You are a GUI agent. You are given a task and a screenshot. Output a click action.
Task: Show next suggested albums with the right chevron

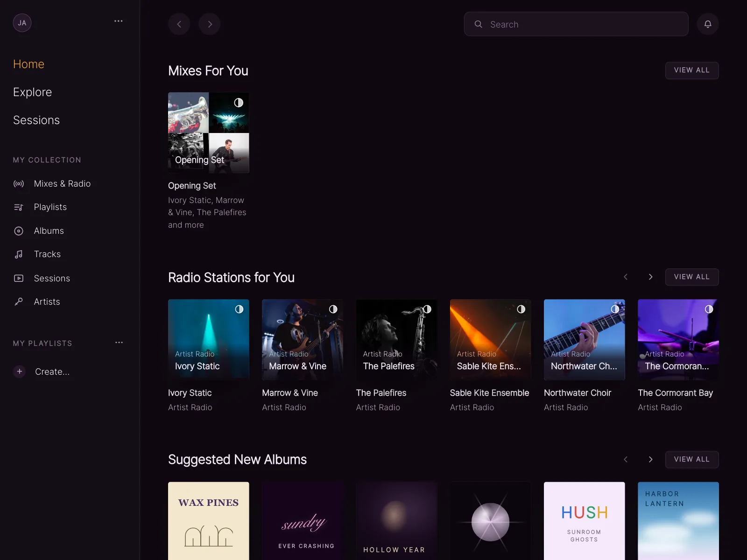(650, 459)
